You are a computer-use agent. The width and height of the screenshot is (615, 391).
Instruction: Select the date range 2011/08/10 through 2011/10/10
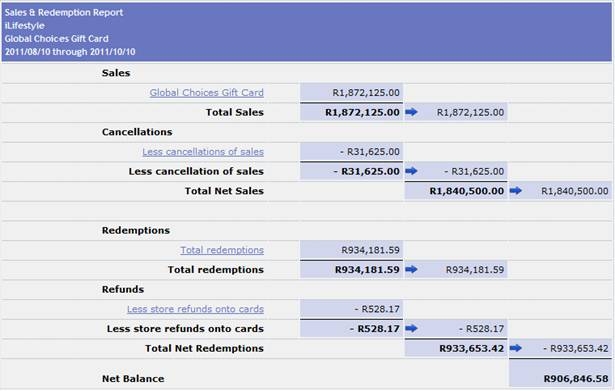pyautogui.click(x=70, y=52)
